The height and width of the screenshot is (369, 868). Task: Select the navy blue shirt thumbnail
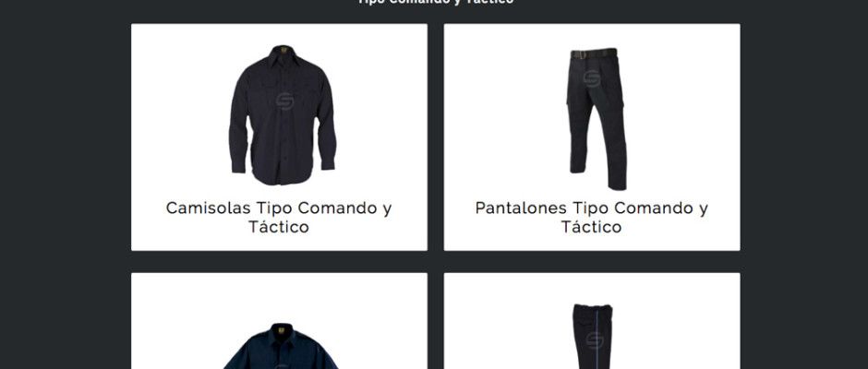pyautogui.click(x=281, y=346)
